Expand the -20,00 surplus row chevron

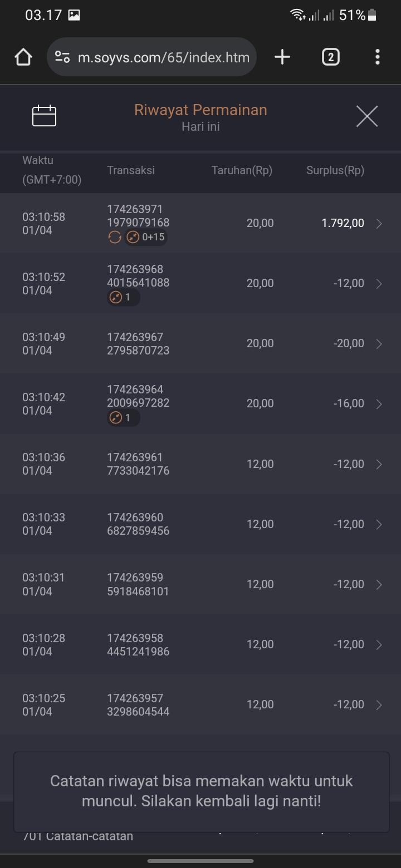379,344
